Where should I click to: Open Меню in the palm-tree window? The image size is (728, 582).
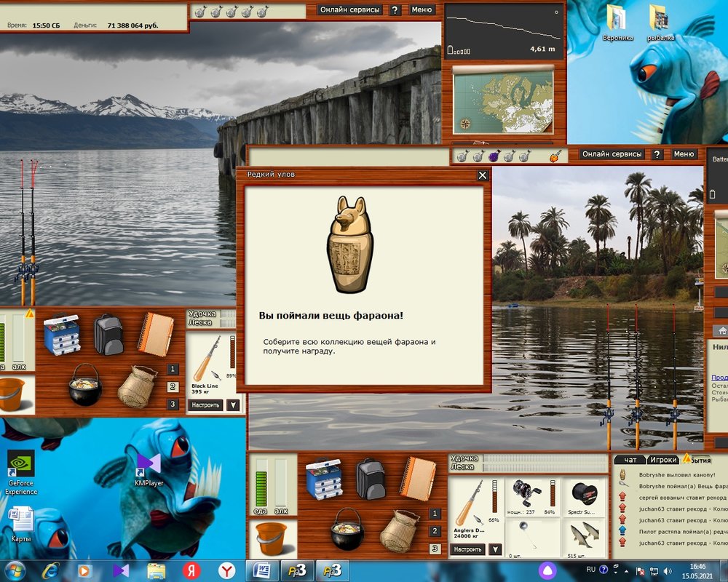tap(684, 154)
